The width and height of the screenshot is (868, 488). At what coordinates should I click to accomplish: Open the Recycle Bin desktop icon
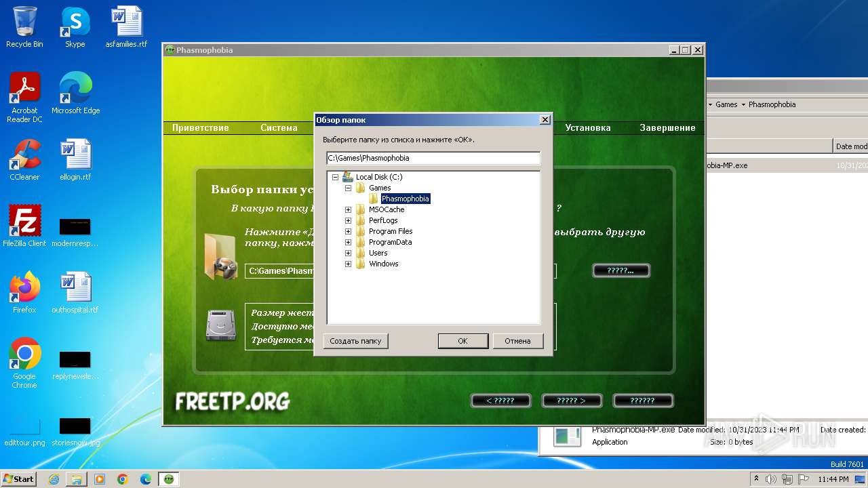(x=24, y=27)
